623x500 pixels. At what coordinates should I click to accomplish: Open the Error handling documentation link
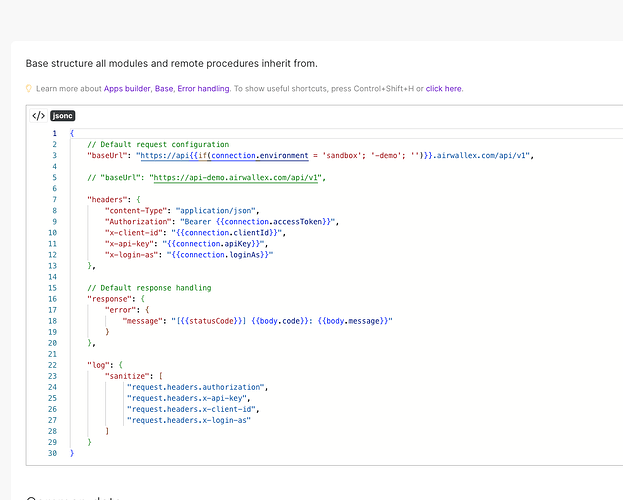pyautogui.click(x=203, y=88)
